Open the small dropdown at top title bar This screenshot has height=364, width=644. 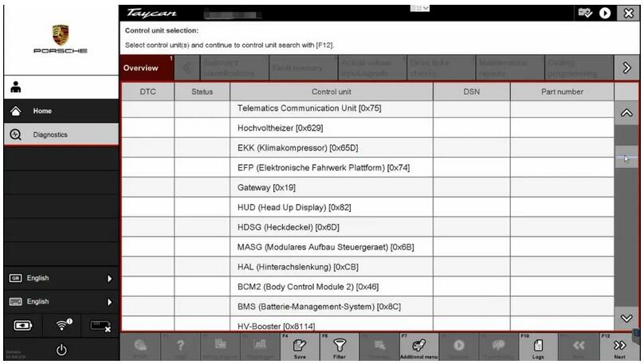[420, 8]
